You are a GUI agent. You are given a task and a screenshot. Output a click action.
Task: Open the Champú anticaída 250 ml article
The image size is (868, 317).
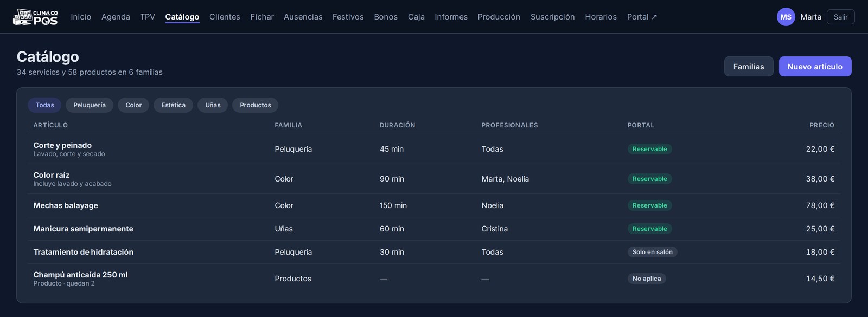click(x=80, y=275)
